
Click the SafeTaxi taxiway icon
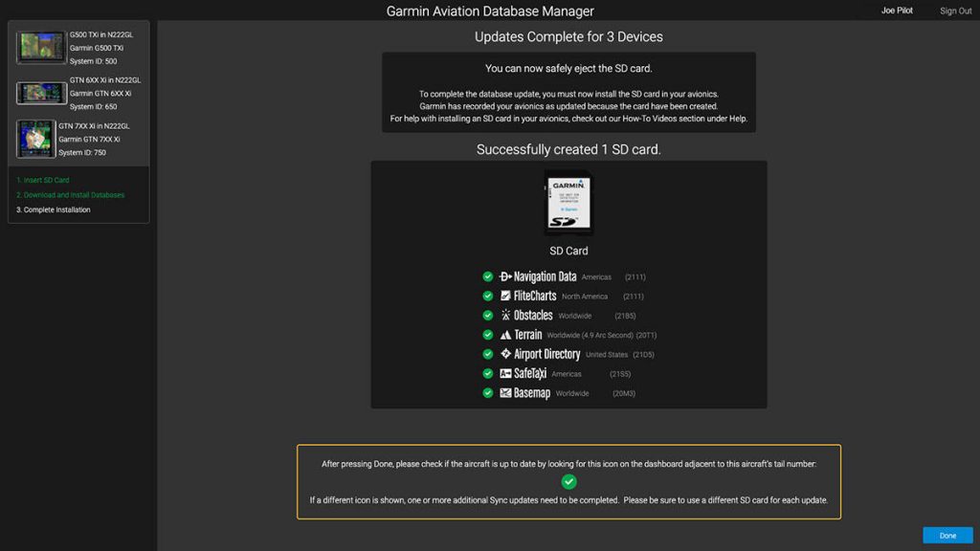click(x=504, y=373)
